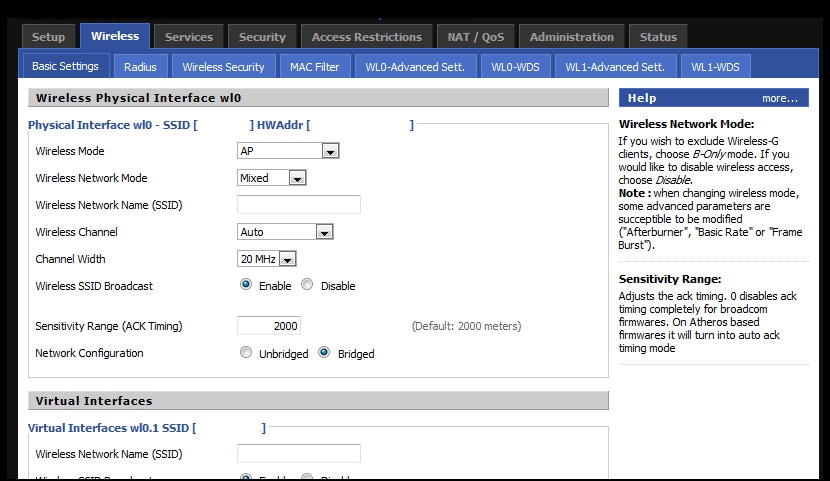This screenshot has width=830, height=481.
Task: Disable Wireless SSID Broadcast radio button
Action: tap(307, 285)
